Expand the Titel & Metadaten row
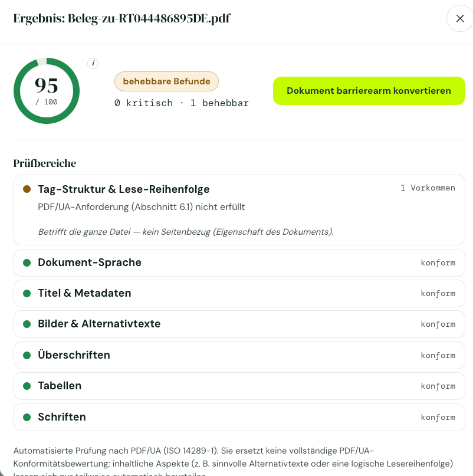Screen dimensions: 473x476 239,294
